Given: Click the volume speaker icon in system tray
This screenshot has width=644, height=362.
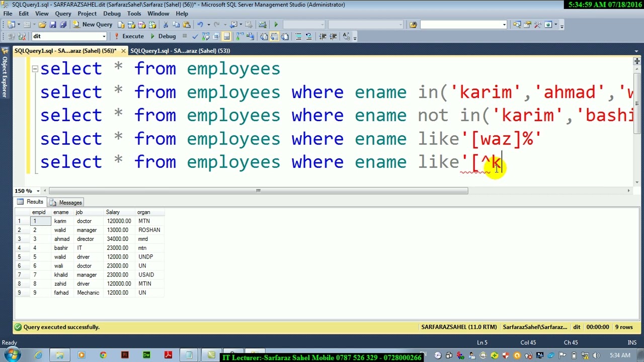Looking at the screenshot, I should pos(596,355).
